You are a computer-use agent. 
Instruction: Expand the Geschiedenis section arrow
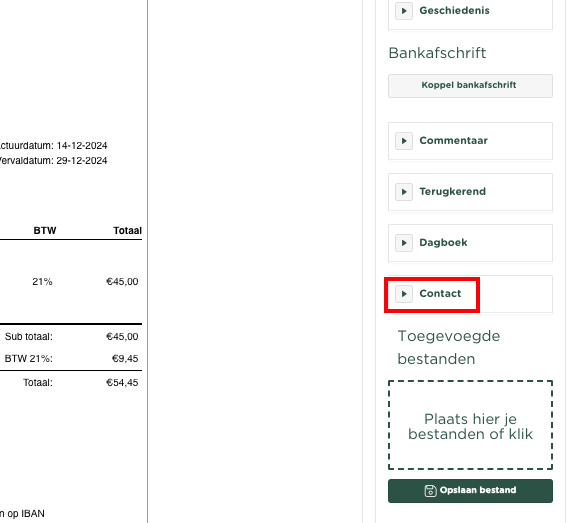[x=404, y=11]
